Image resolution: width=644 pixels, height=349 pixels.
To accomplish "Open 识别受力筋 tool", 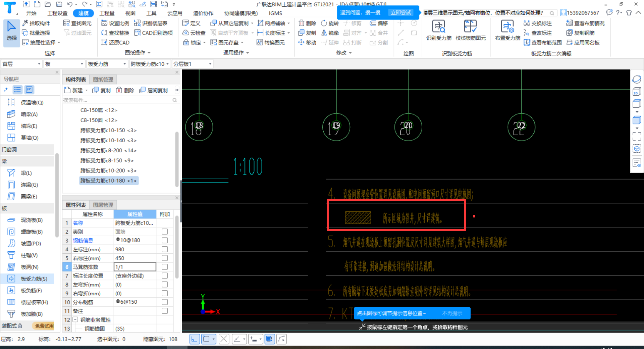I will [439, 30].
